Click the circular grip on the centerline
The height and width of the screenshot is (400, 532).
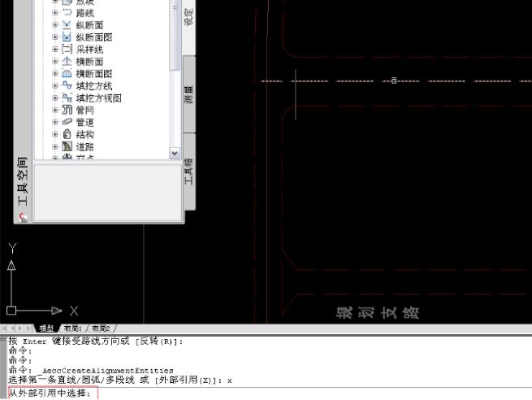pos(394,80)
